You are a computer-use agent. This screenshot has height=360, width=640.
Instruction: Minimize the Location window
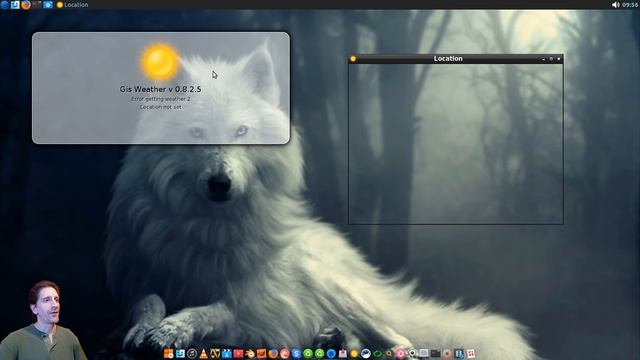(x=543, y=59)
